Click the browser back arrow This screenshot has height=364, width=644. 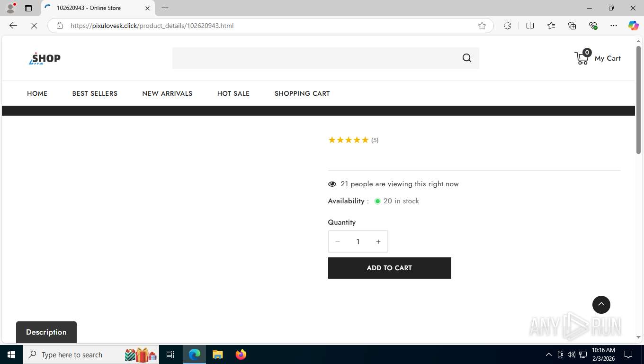click(13, 26)
